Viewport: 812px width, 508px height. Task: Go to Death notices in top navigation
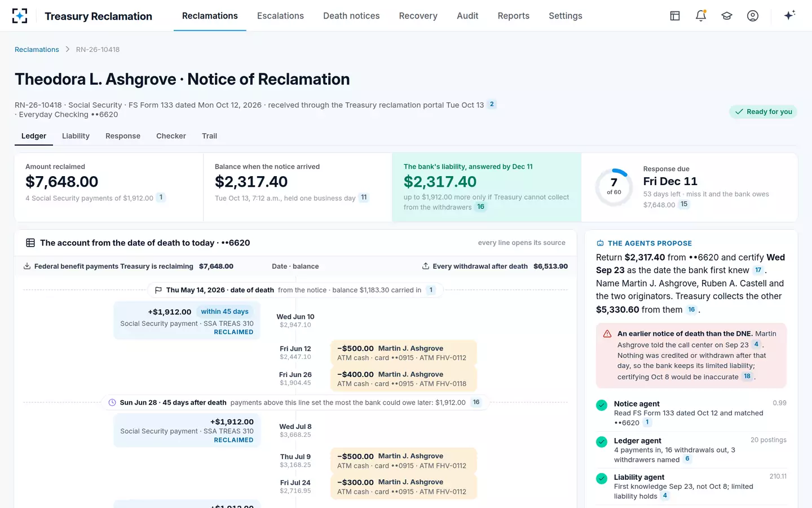[351, 16]
